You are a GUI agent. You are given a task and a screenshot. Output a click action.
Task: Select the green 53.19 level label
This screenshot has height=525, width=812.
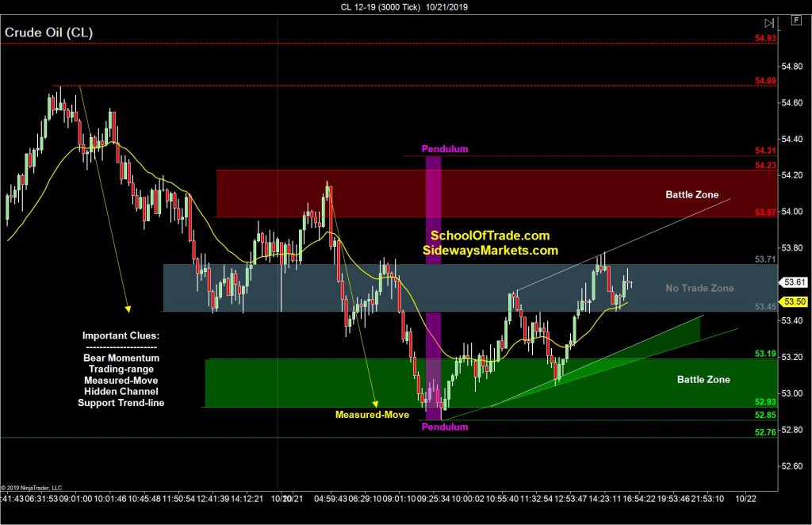point(765,354)
